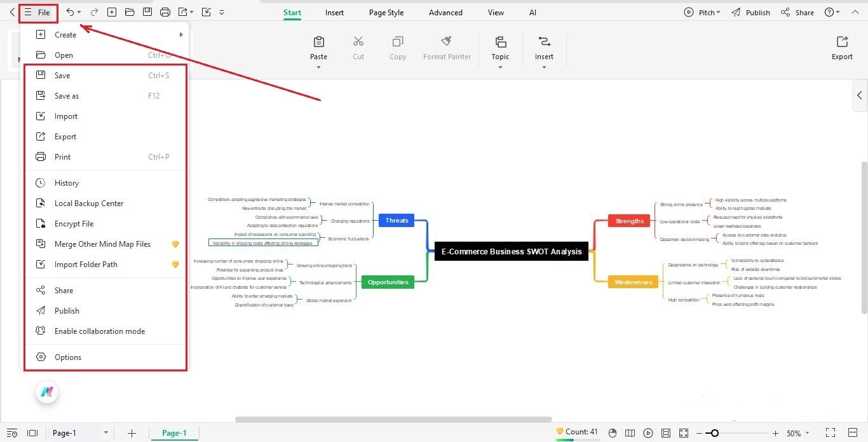The width and height of the screenshot is (868, 442).
Task: Click the Cut scissors icon
Action: click(358, 42)
